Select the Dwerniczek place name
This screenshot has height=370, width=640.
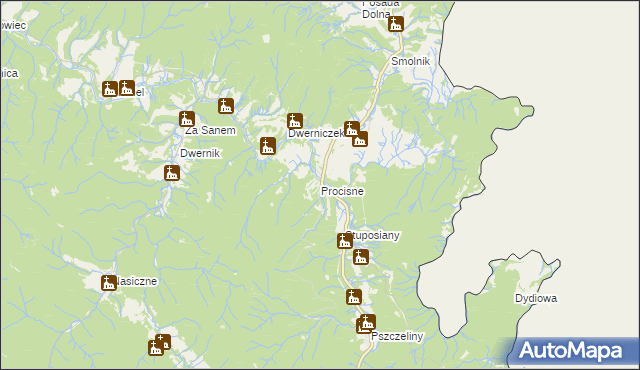tap(317, 133)
